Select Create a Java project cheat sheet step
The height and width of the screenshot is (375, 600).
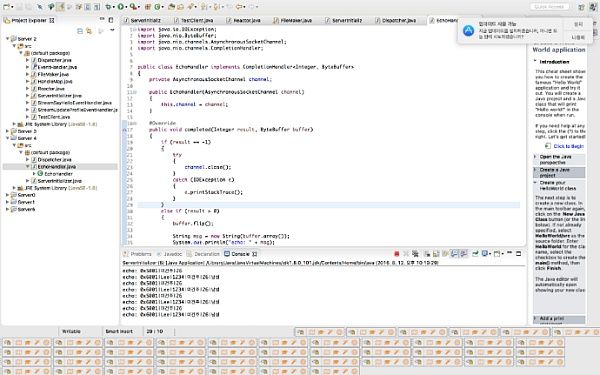[559, 173]
